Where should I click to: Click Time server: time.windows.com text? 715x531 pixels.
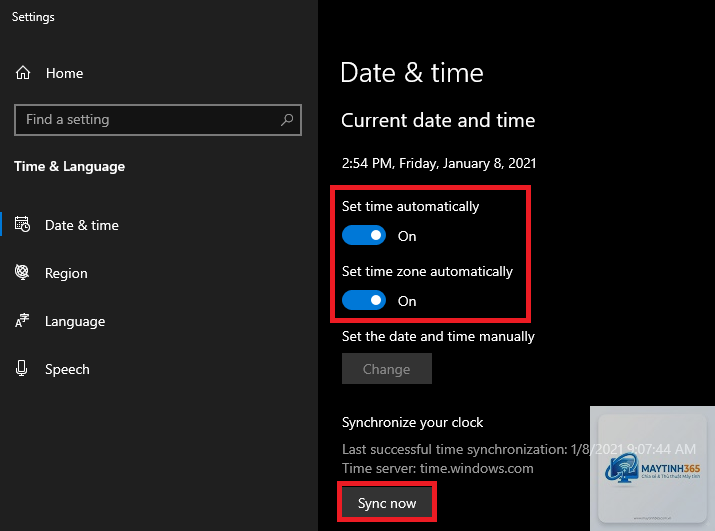point(438,469)
